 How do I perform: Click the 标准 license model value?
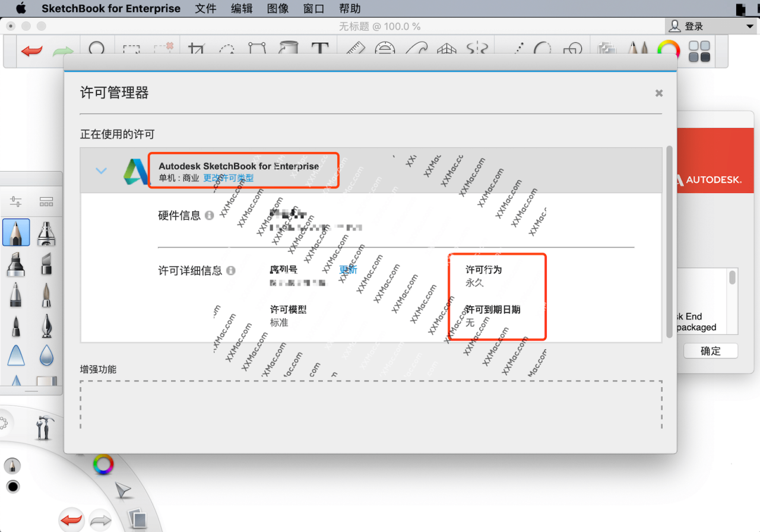point(279,322)
